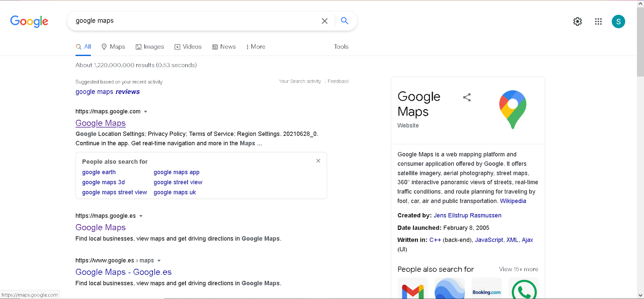Click the https://maps.google.com URL text
Viewport: 644px width, 299px height.
click(108, 112)
